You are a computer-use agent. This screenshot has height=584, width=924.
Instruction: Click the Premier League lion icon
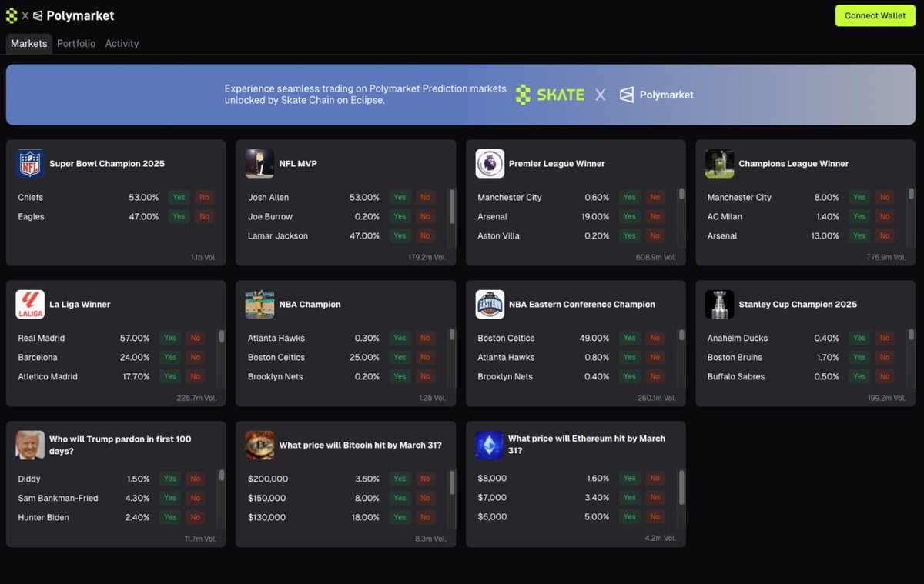pos(490,163)
